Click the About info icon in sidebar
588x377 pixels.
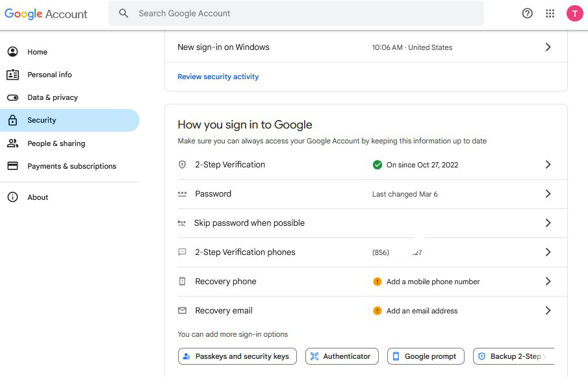[12, 197]
